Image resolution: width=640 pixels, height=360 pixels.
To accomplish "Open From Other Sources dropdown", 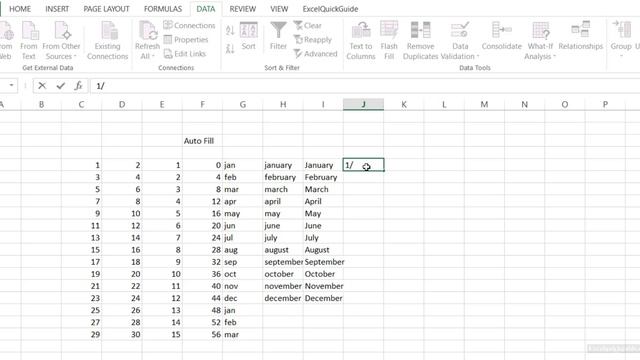I will click(61, 41).
